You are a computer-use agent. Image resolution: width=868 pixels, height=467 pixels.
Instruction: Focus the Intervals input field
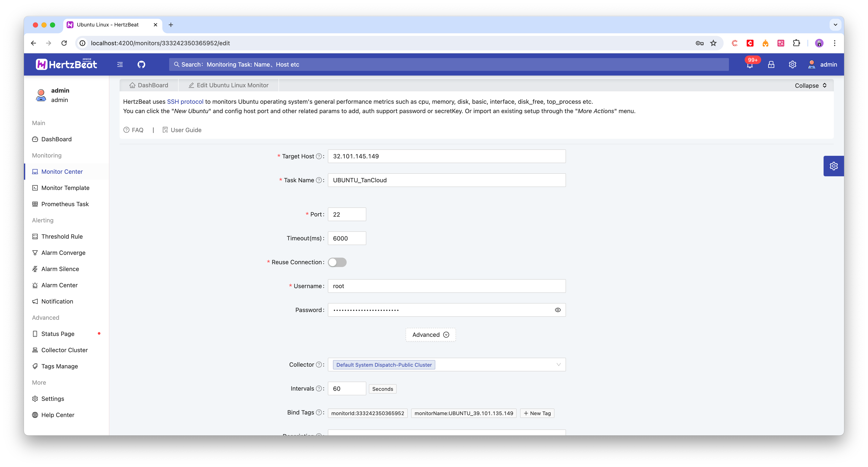pos(347,388)
